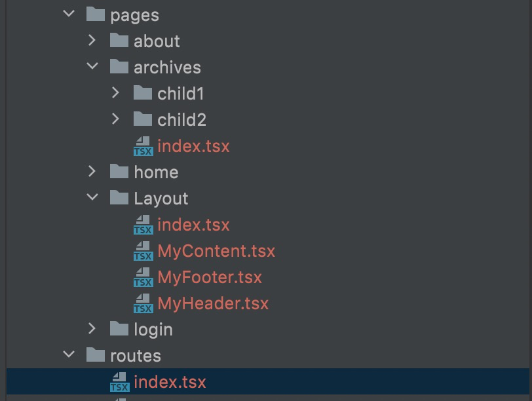Select the about folder label
The width and height of the screenshot is (532, 401).
[x=157, y=41]
